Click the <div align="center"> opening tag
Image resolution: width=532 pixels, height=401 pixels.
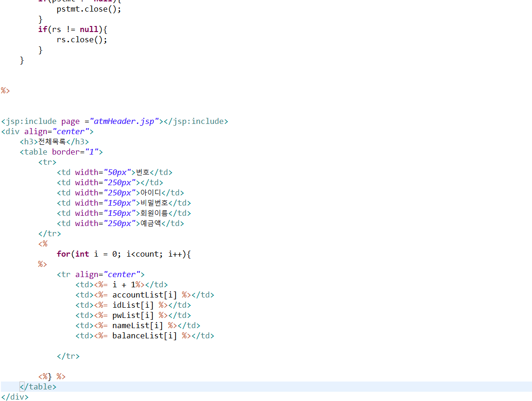(47, 131)
